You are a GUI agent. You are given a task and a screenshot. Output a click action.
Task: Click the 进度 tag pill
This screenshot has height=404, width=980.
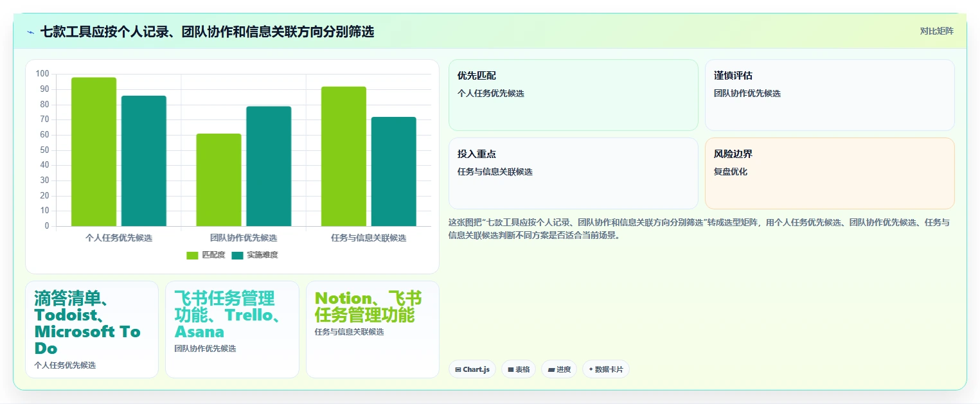pos(559,369)
